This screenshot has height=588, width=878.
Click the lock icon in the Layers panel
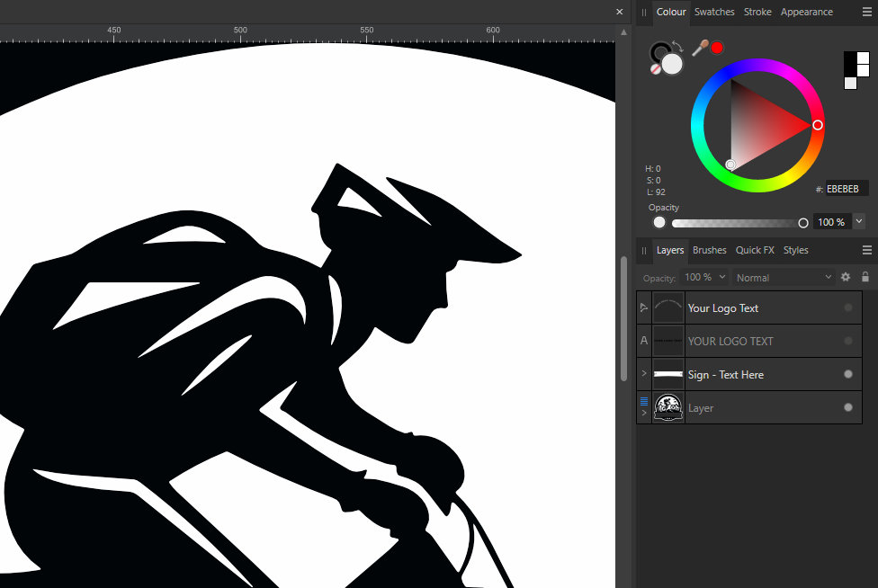tap(865, 277)
